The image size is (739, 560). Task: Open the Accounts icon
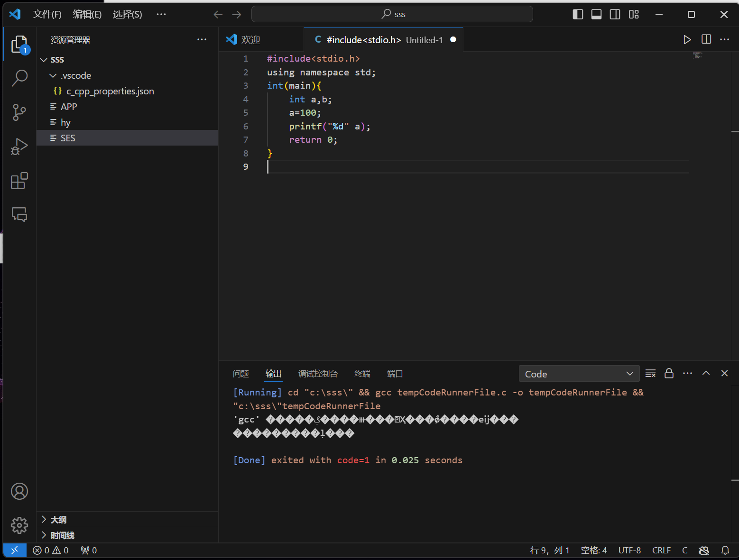click(19, 491)
